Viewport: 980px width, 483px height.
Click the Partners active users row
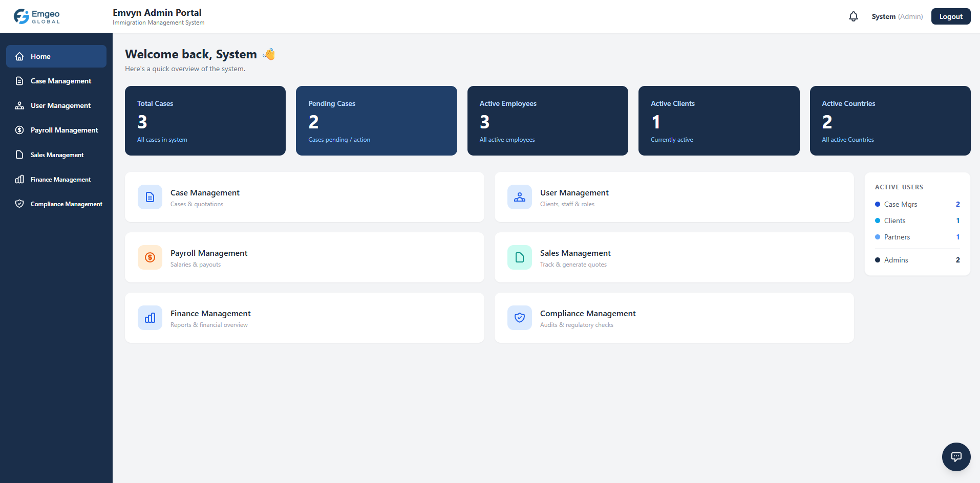pyautogui.click(x=918, y=237)
